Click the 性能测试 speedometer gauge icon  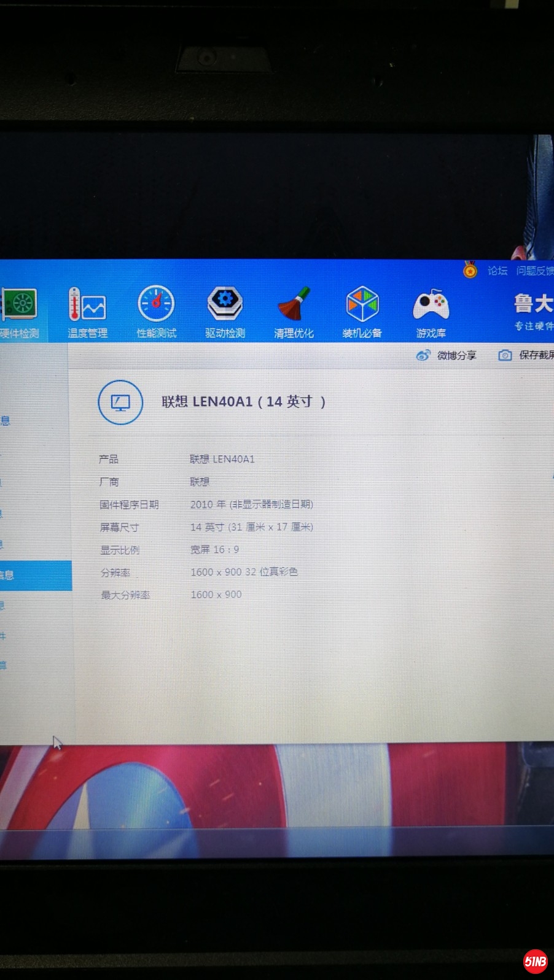(156, 304)
